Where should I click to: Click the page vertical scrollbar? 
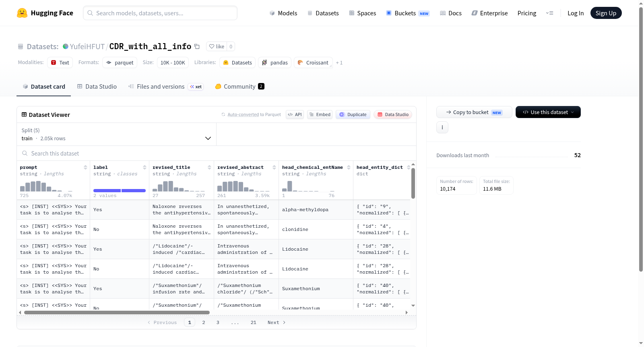click(641, 139)
